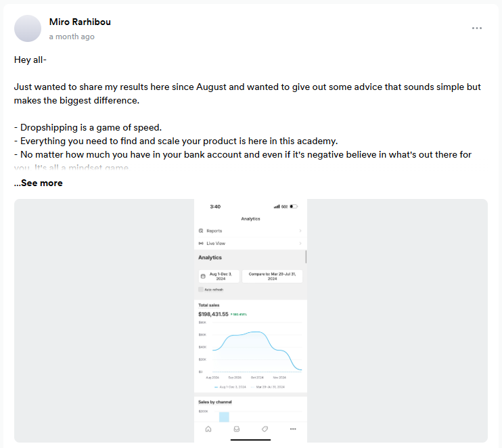Tap the Orders inbox icon in nav
This screenshot has width=502, height=448.
(236, 428)
